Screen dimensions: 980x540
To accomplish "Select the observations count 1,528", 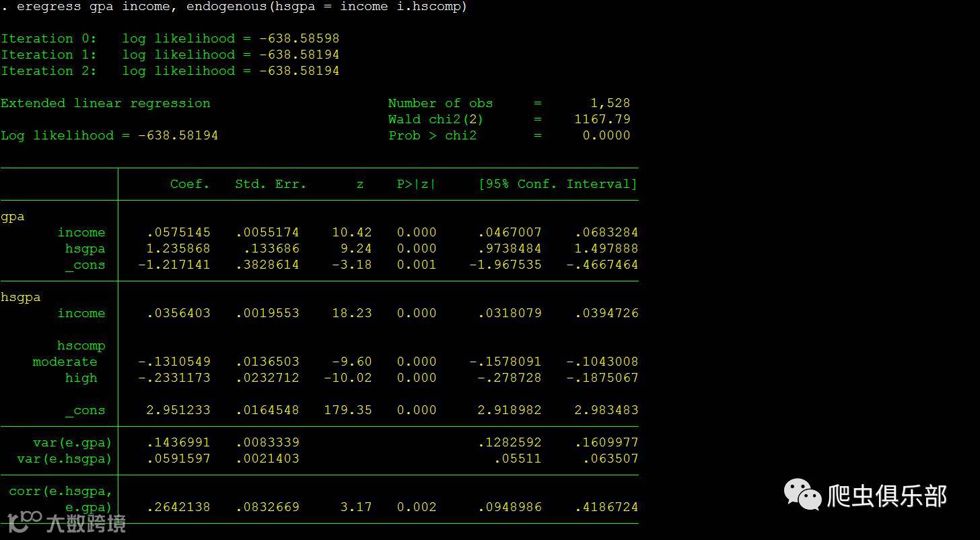I will tap(610, 103).
